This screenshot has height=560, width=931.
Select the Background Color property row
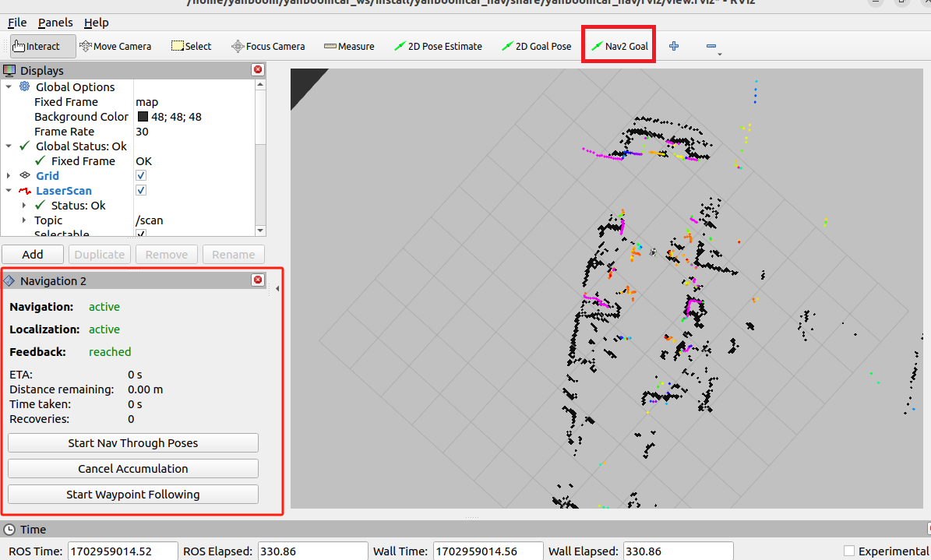pyautogui.click(x=129, y=117)
